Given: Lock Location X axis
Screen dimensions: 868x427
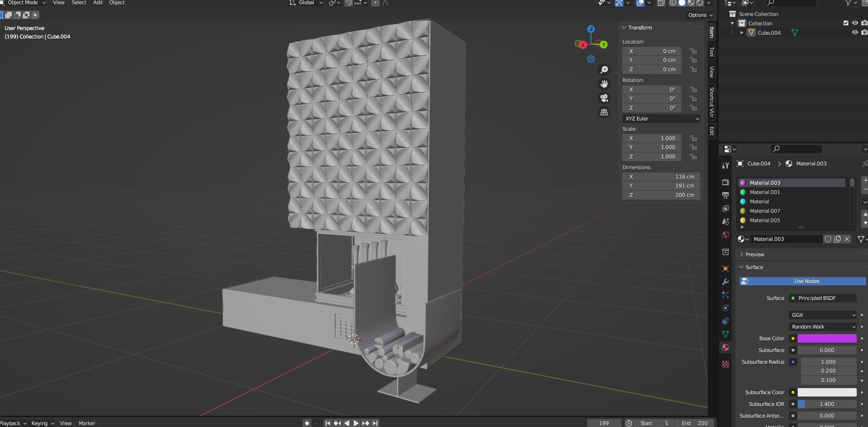Looking at the screenshot, I should coord(693,51).
